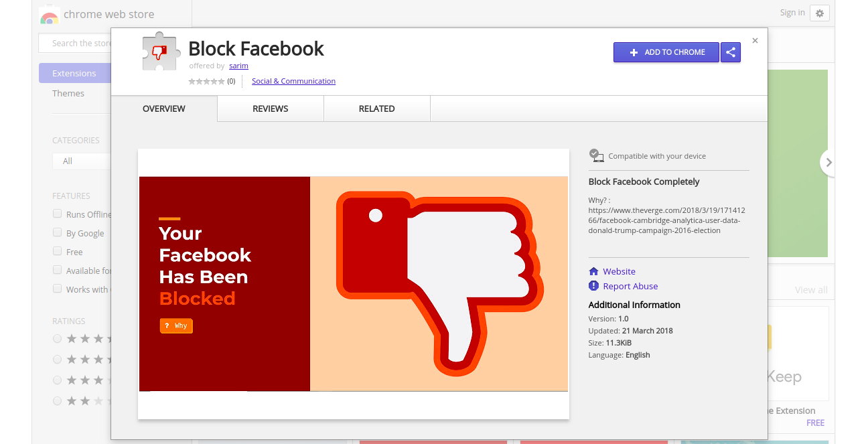This screenshot has height=444, width=868.
Task: Toggle the Runs Offline checkbox
Action: tap(58, 214)
